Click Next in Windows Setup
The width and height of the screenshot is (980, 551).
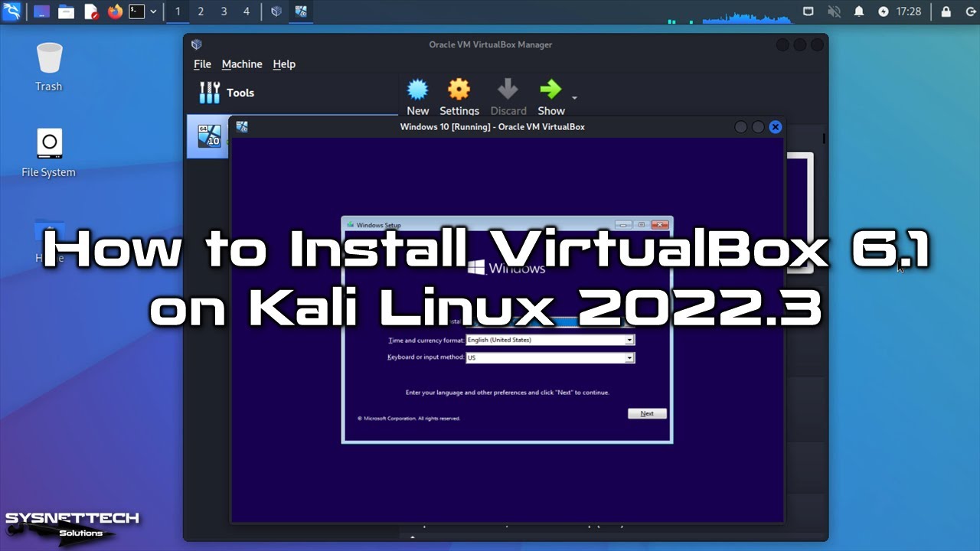tap(647, 413)
